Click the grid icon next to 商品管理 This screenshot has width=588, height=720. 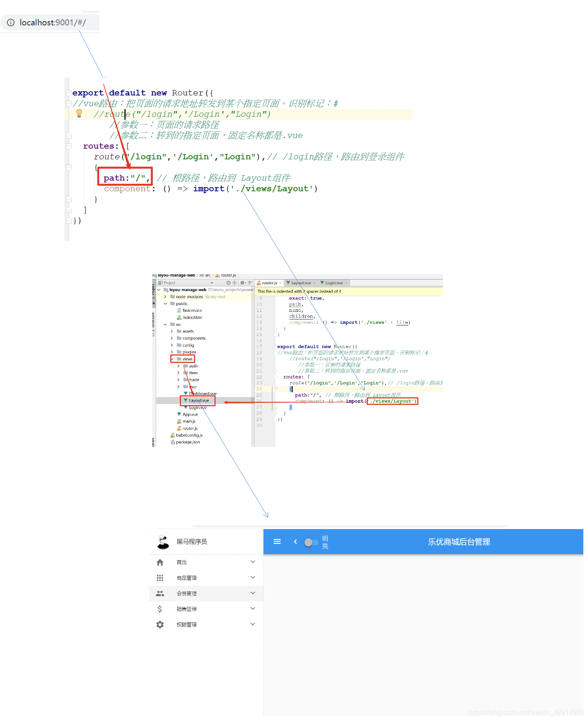160,578
